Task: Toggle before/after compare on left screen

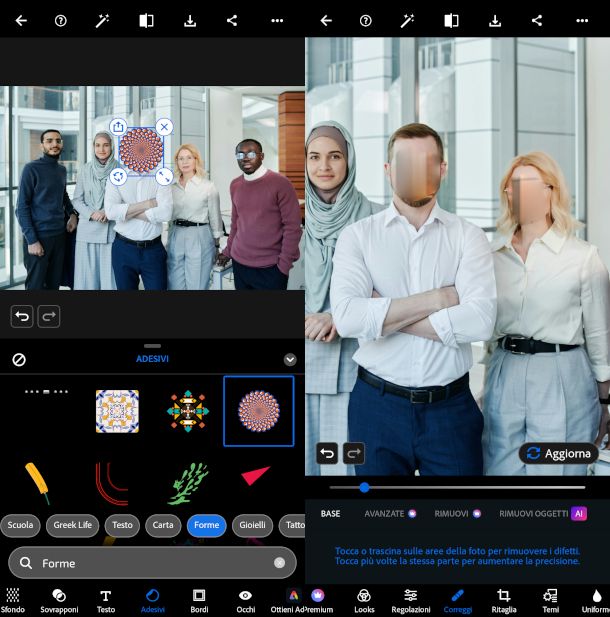Action: 146,20
